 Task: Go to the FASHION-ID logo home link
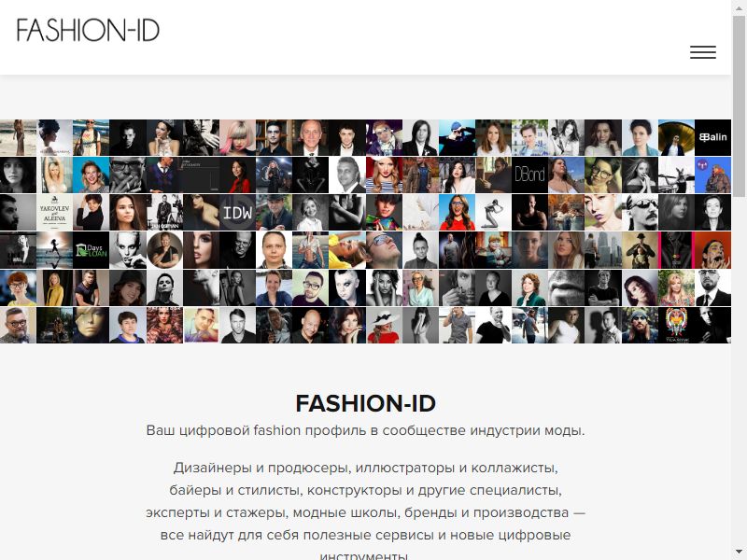click(88, 30)
